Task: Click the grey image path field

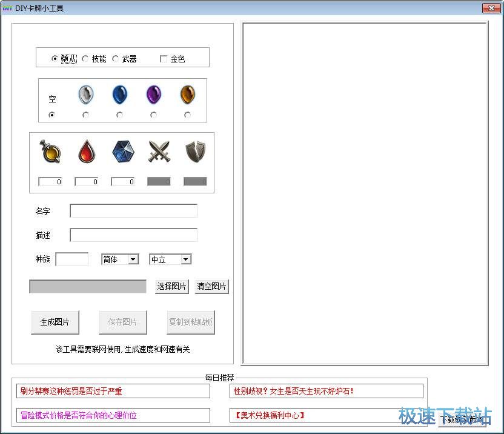Action: coord(88,286)
